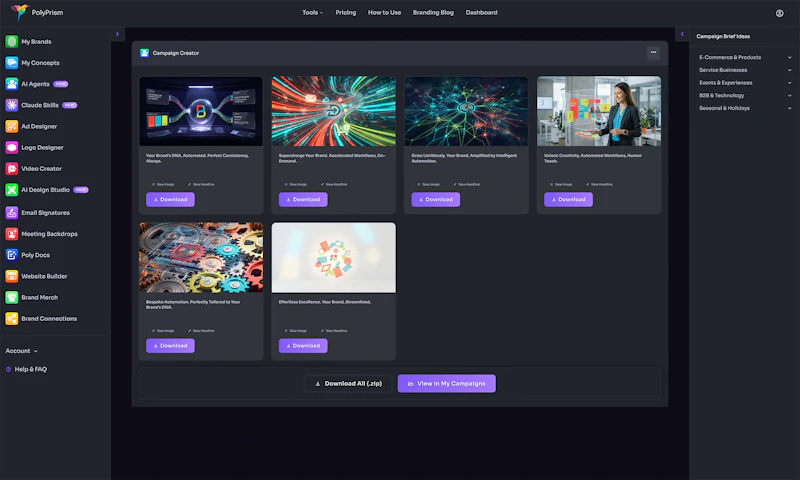The height and width of the screenshot is (480, 800).
Task: Open the Branding Blog
Action: pyautogui.click(x=433, y=12)
